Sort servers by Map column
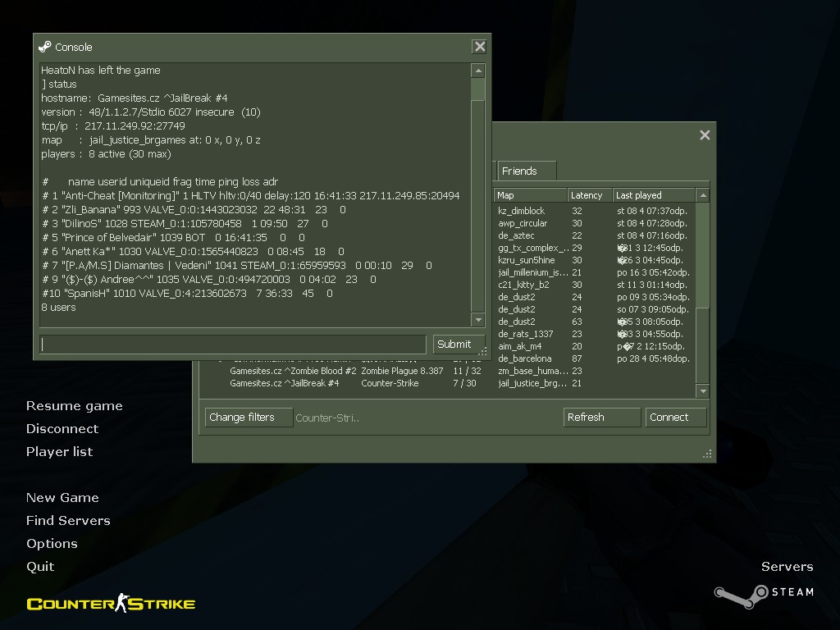Image resolution: width=840 pixels, height=630 pixels. [530, 195]
